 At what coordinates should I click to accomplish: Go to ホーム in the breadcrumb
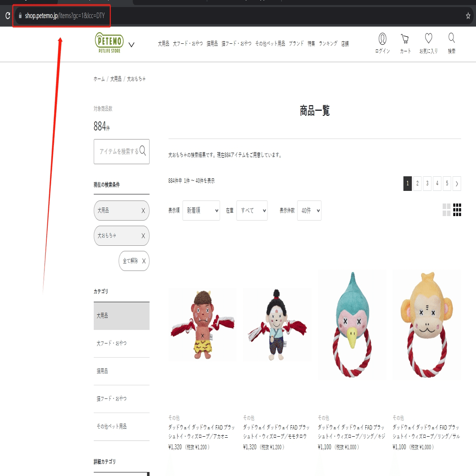(99, 79)
